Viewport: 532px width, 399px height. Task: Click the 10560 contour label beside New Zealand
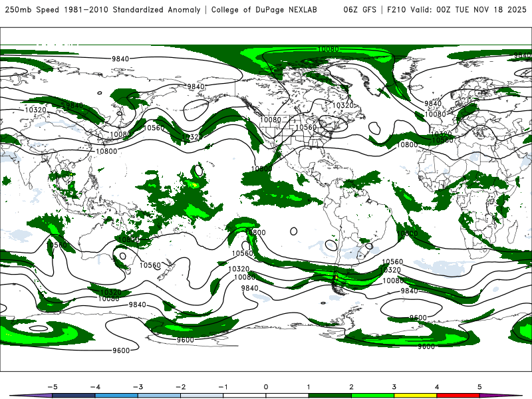[x=150, y=265]
